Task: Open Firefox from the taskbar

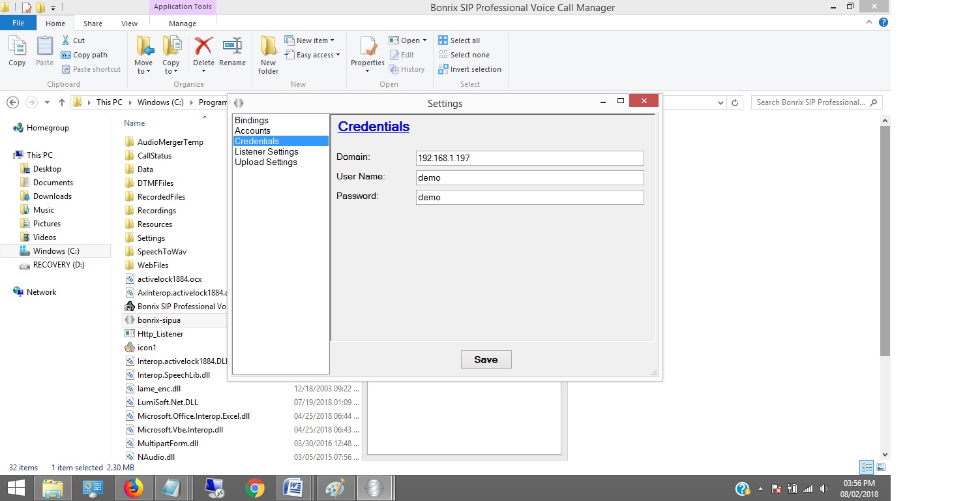Action: point(133,488)
